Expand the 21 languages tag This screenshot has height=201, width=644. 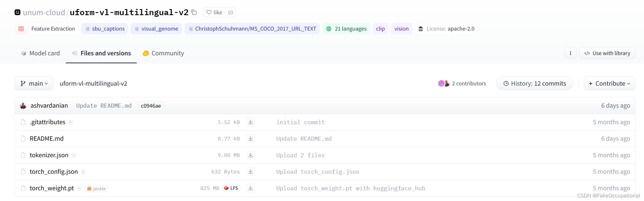(x=346, y=29)
